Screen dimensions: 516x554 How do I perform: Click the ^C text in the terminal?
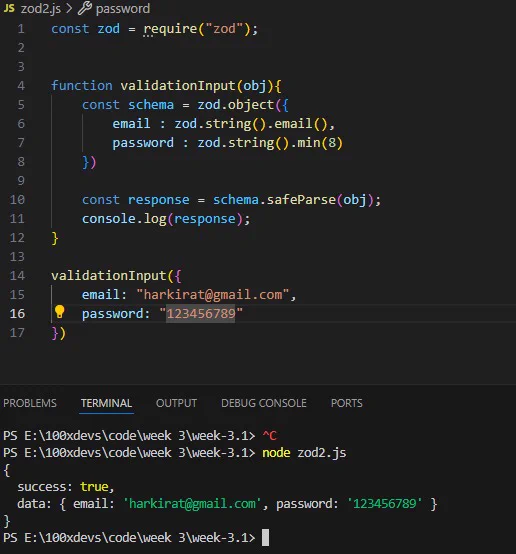[x=270, y=436]
